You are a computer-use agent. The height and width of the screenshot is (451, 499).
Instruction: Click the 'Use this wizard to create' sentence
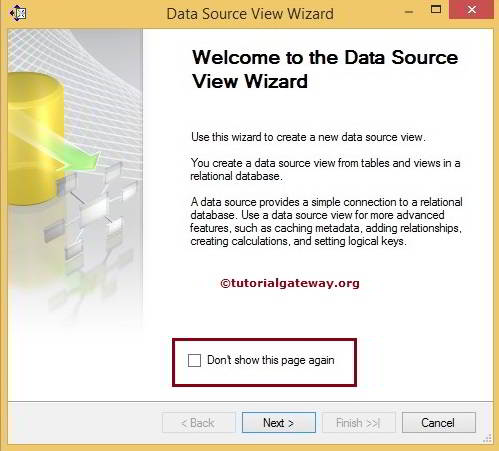coord(308,137)
